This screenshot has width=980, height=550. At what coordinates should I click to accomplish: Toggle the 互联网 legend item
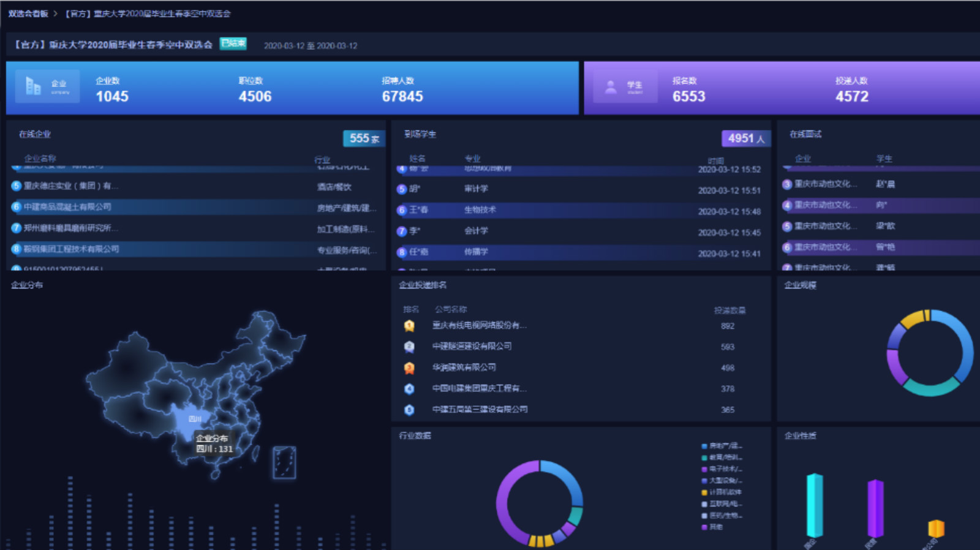tap(722, 503)
